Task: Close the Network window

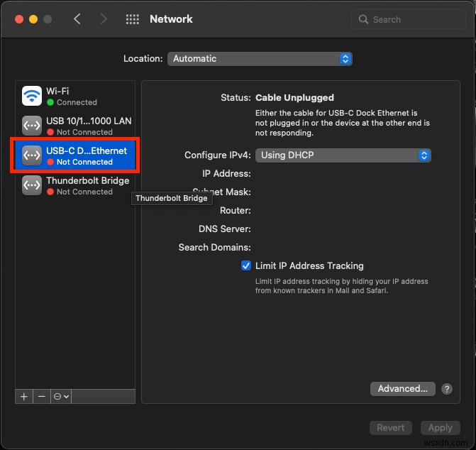Action: pyautogui.click(x=19, y=19)
